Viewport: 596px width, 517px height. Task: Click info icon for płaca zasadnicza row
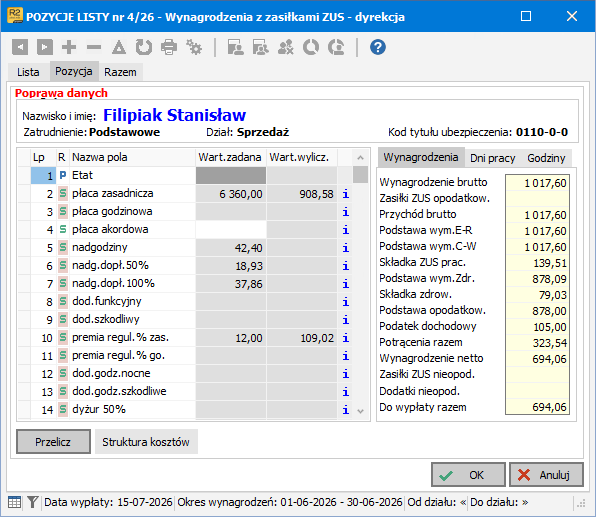click(345, 194)
